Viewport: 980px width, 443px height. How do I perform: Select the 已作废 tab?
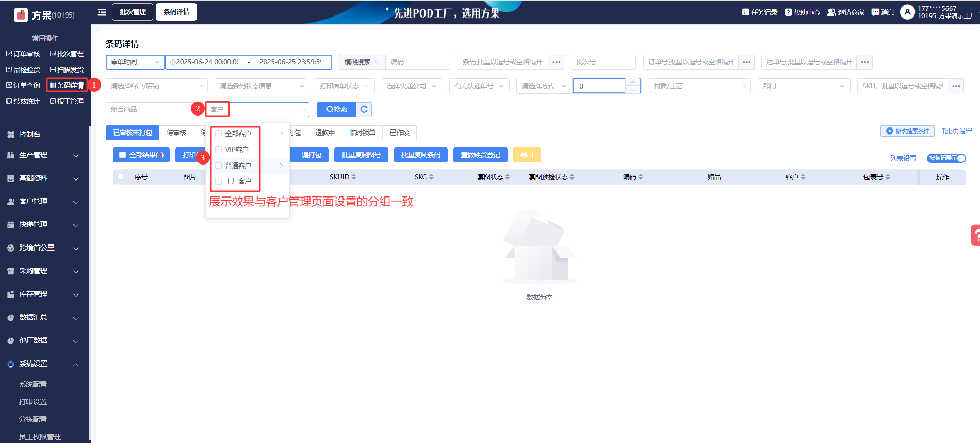click(399, 133)
